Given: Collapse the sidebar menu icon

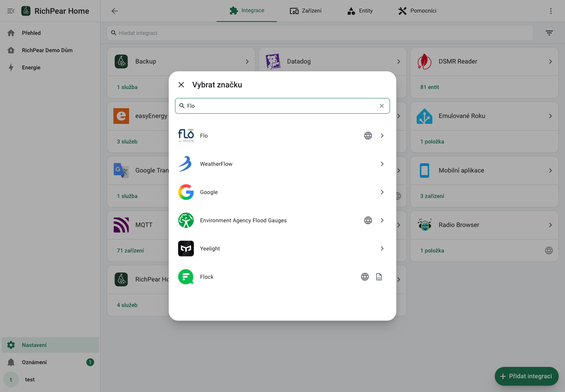Looking at the screenshot, I should tap(11, 11).
